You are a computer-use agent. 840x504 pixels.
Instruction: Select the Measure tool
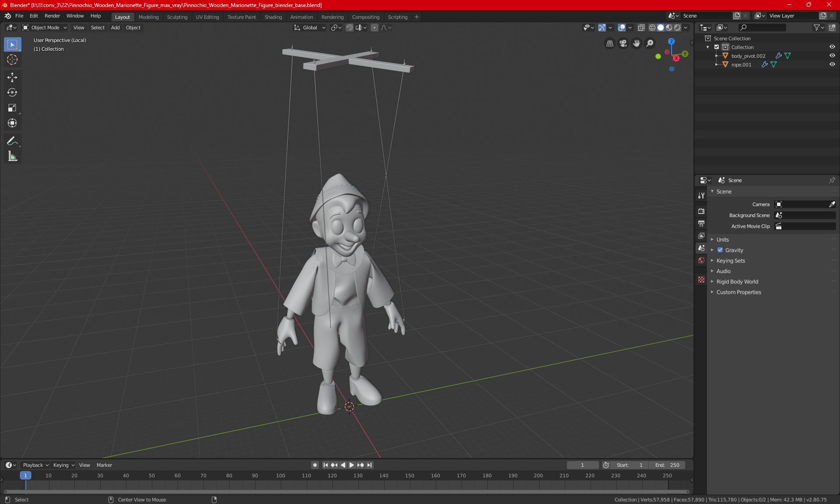(x=12, y=156)
